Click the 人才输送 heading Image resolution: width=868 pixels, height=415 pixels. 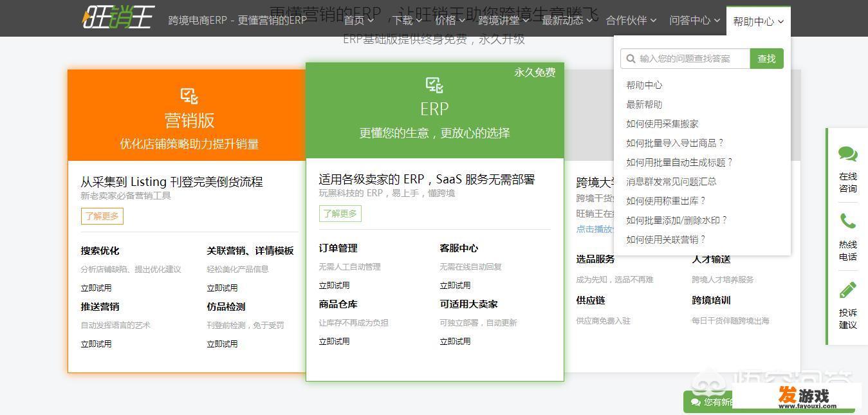click(711, 259)
